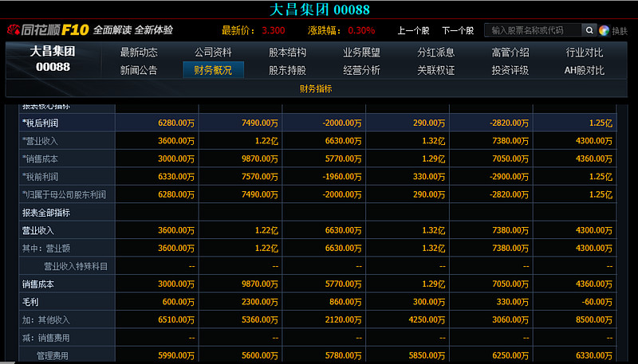Screen dimensions: 638x364
Task: Select the 加：其他收入 row label
Action: click(x=46, y=319)
